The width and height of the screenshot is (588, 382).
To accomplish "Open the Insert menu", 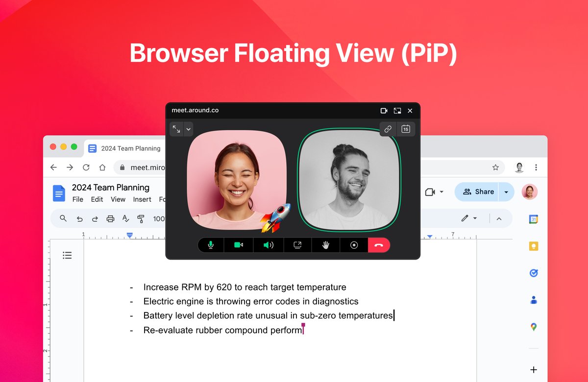I will coord(142,199).
